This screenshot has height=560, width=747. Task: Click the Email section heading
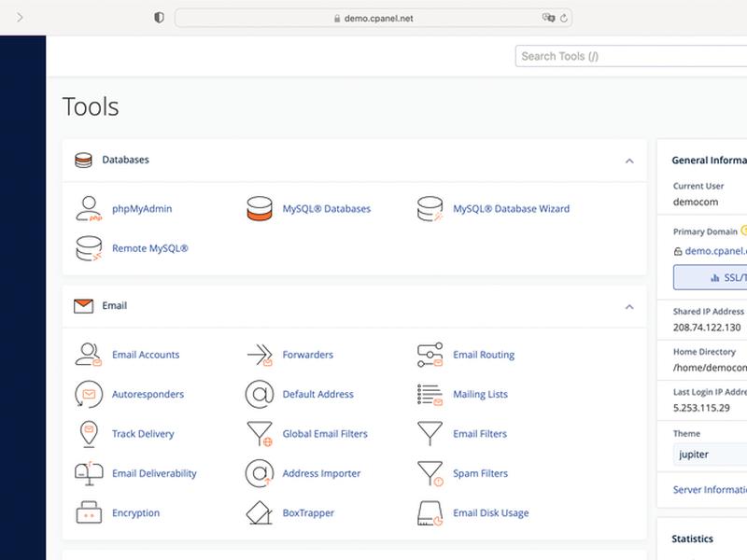[x=114, y=306]
